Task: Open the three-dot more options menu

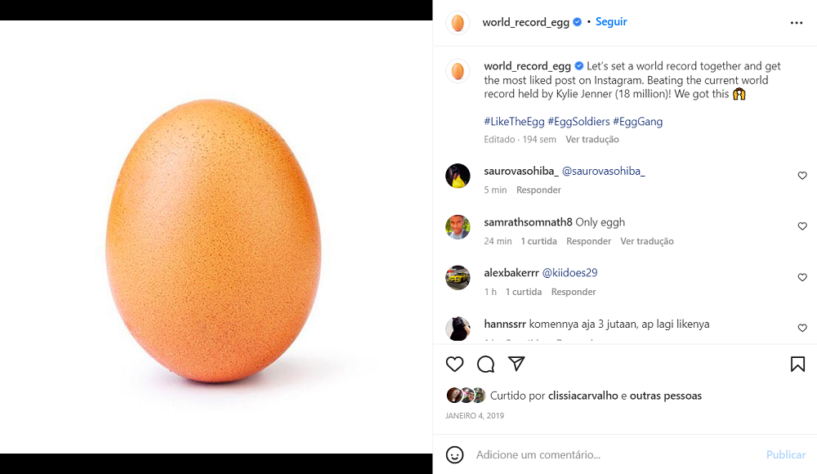Action: coord(796,22)
